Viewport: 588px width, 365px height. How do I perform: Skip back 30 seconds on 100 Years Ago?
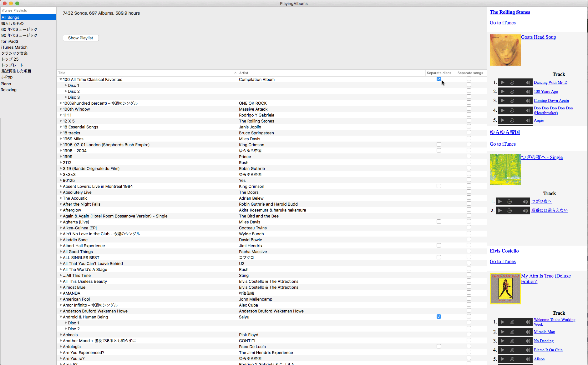512,92
